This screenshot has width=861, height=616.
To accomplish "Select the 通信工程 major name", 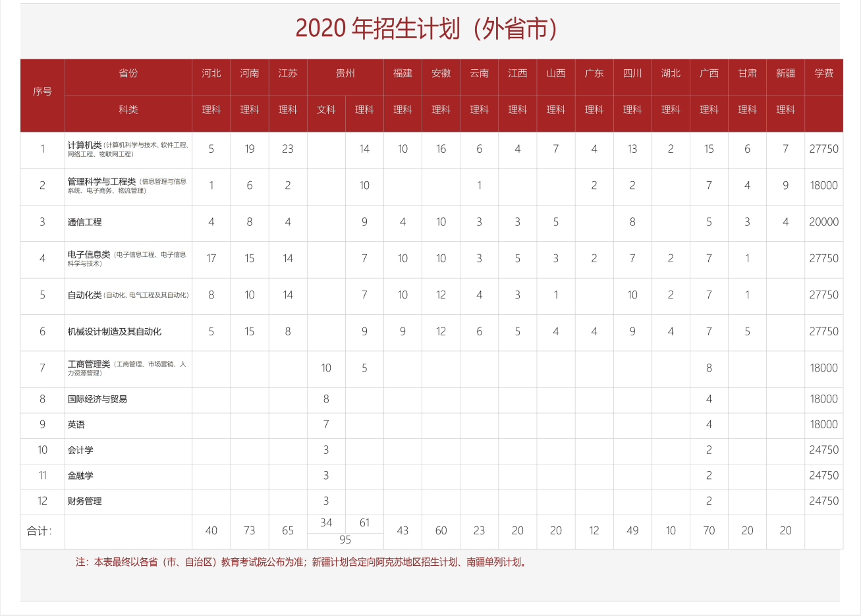I will (x=84, y=222).
